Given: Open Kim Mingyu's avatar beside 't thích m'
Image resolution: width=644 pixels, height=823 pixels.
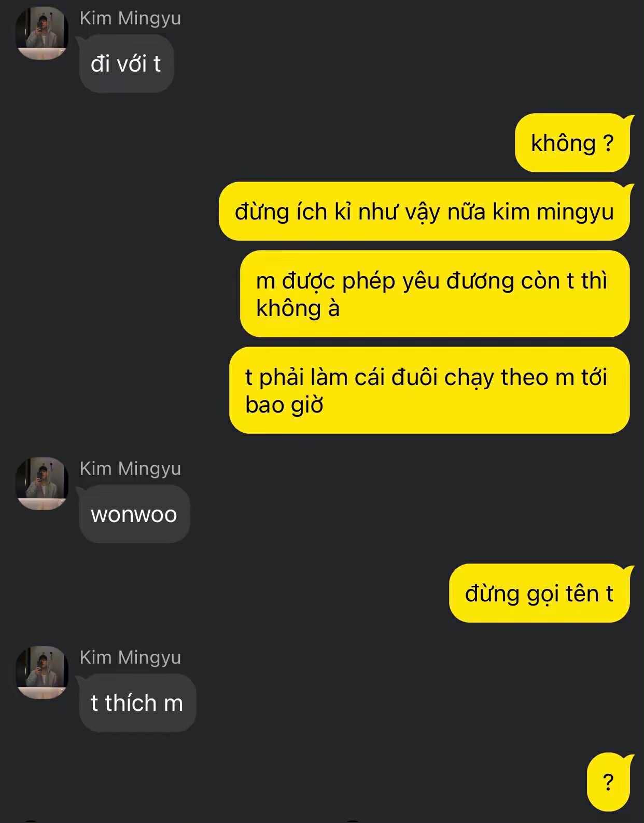Looking at the screenshot, I should pyautogui.click(x=42, y=673).
